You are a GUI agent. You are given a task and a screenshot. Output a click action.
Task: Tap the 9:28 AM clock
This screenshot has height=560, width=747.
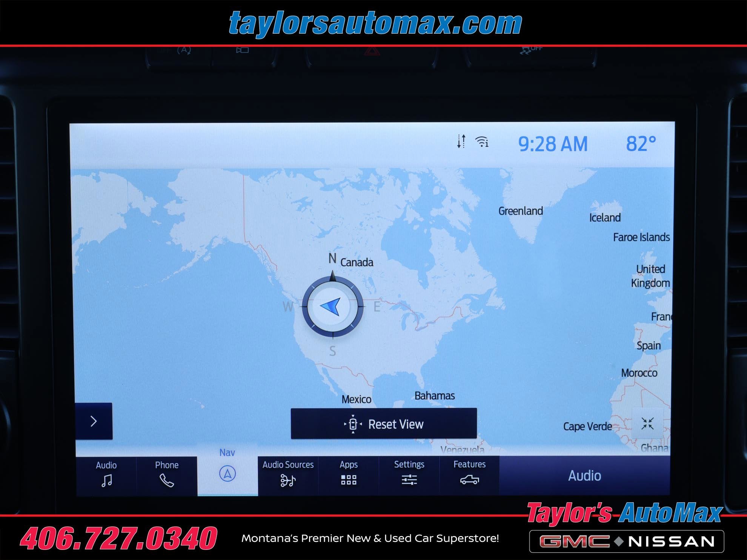pyautogui.click(x=553, y=144)
